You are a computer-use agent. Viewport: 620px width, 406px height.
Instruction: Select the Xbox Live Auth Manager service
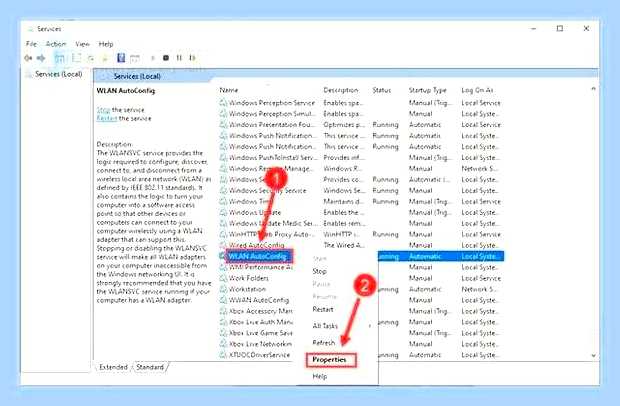click(x=261, y=322)
